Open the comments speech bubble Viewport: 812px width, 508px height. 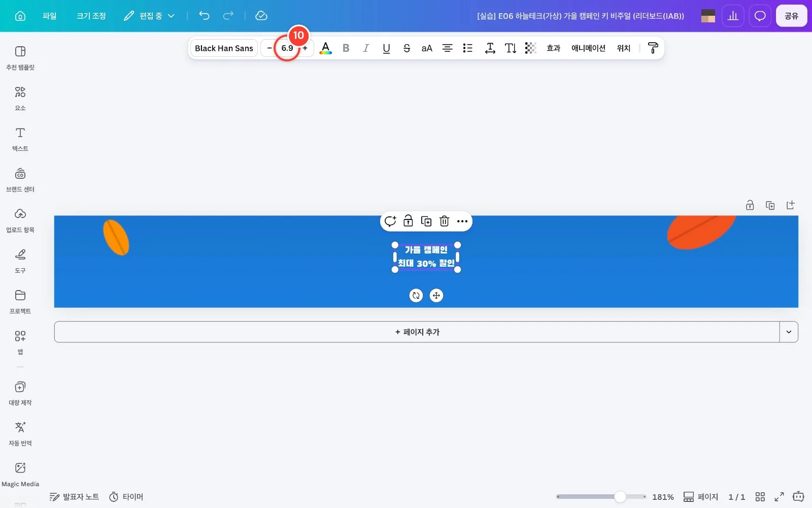(x=760, y=16)
